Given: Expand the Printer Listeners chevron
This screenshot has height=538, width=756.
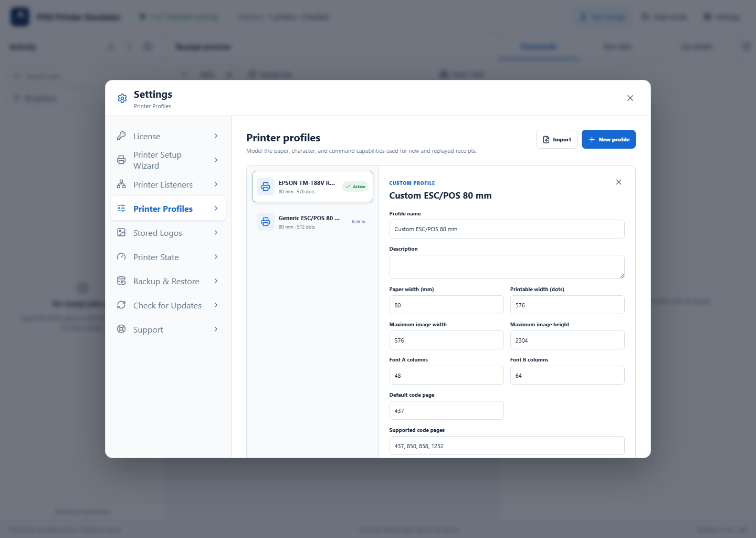Looking at the screenshot, I should (216, 184).
